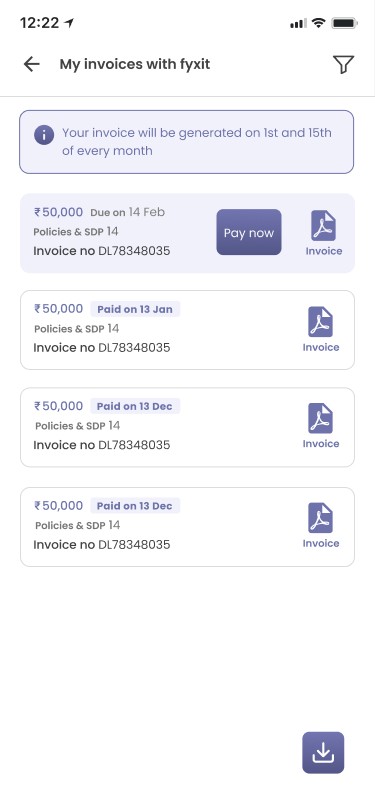
Task: Tap the download floating button
Action: 323,752
